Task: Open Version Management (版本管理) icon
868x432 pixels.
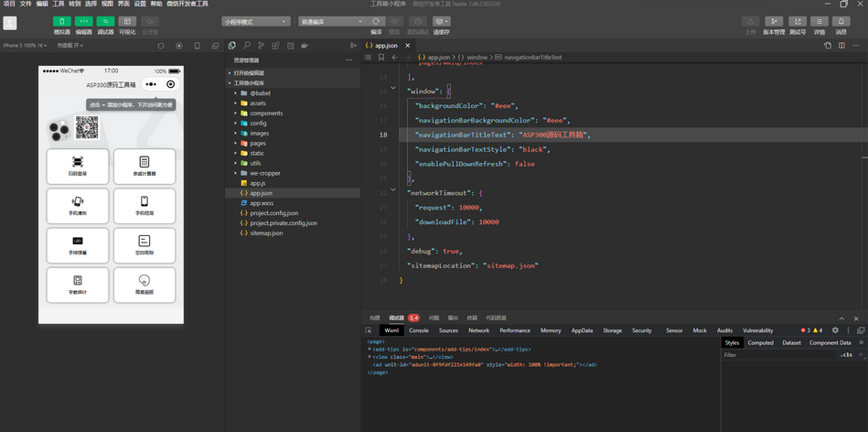Action: tap(774, 21)
